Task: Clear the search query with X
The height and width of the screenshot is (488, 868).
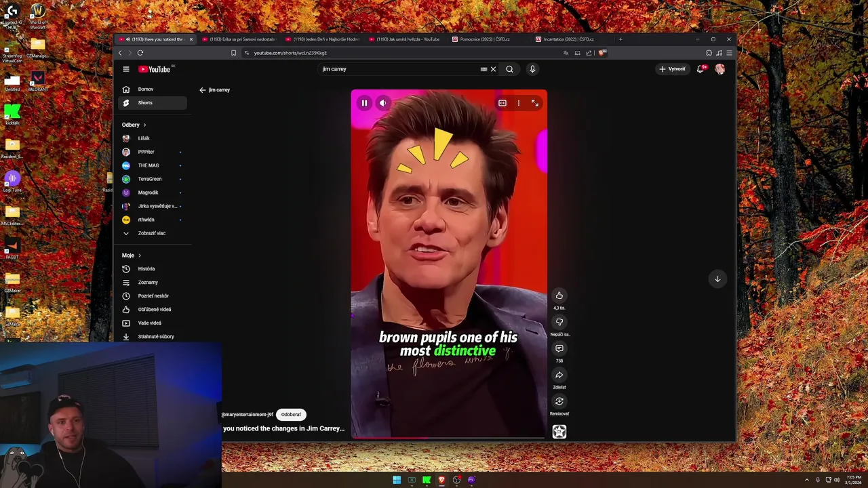Action: (493, 69)
